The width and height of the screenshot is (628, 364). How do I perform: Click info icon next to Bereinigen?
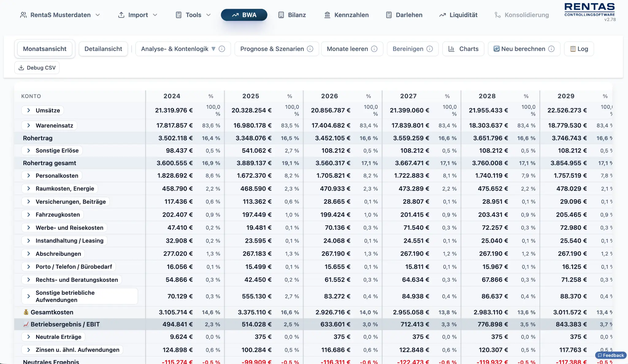pyautogui.click(x=430, y=49)
